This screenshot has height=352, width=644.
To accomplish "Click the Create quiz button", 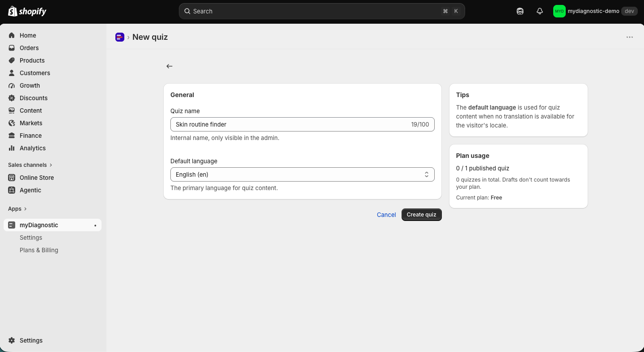I will tap(421, 215).
